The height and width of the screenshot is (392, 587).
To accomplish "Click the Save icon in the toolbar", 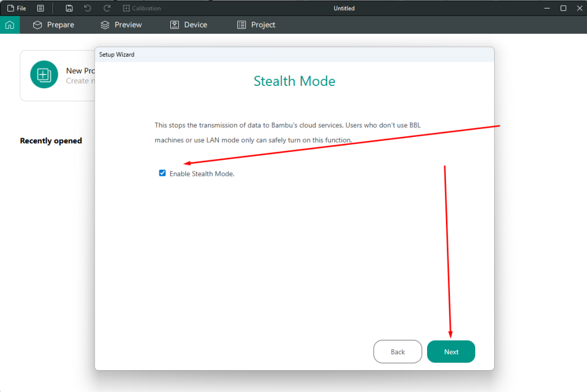I will pos(68,8).
